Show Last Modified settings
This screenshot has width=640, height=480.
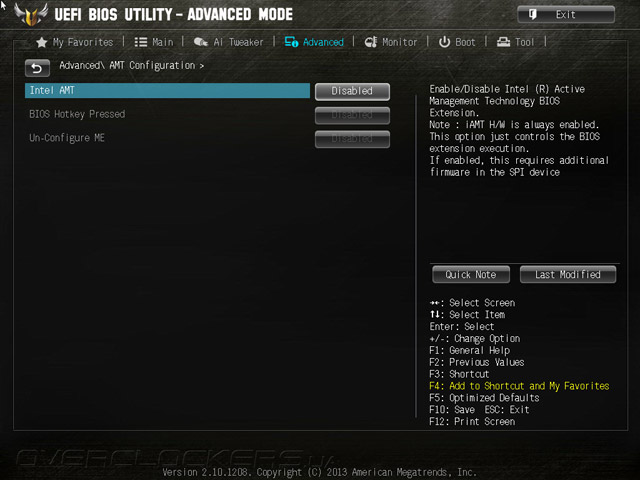coord(568,275)
